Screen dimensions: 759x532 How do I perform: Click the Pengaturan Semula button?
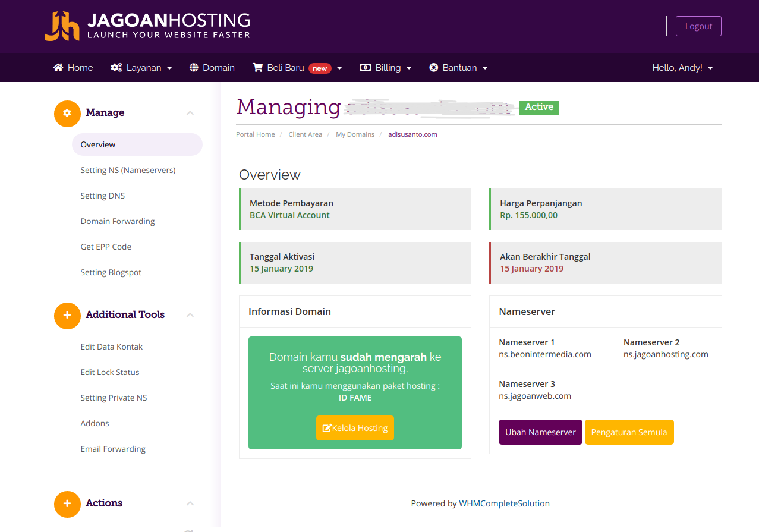pos(629,432)
